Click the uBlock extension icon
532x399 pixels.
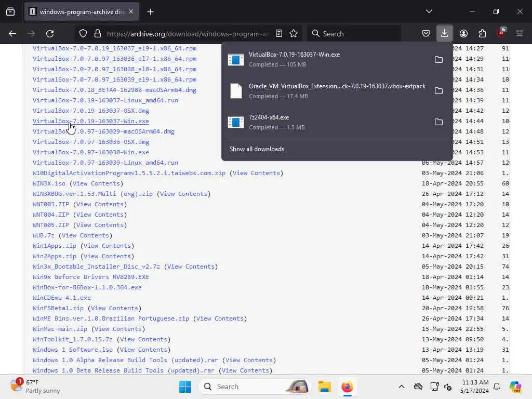click(501, 33)
